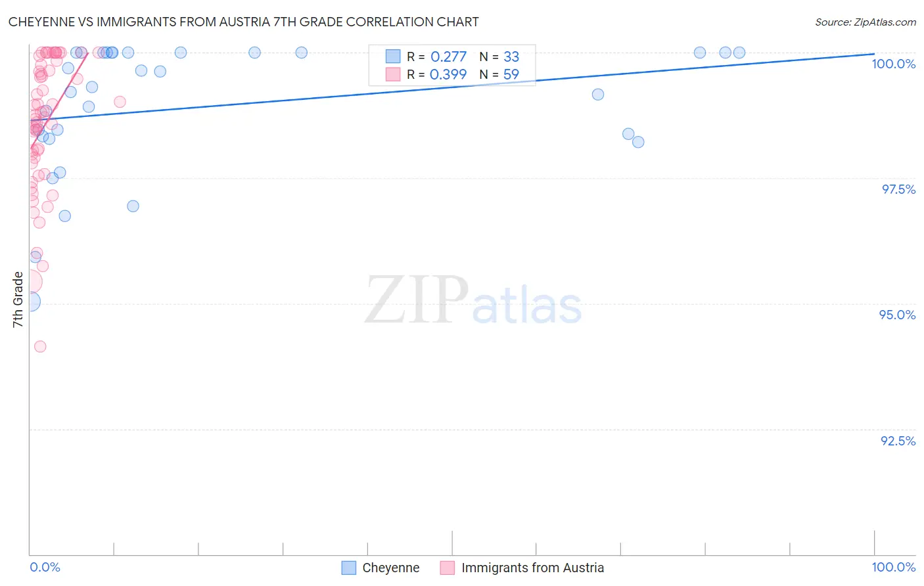Select the Immigrants from Austria legend label
Screen dimensions: 924x586
coord(532,568)
